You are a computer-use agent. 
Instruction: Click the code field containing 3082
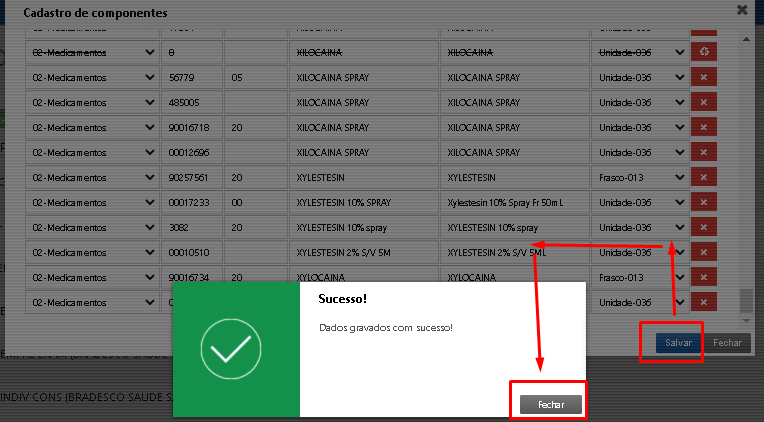click(192, 228)
